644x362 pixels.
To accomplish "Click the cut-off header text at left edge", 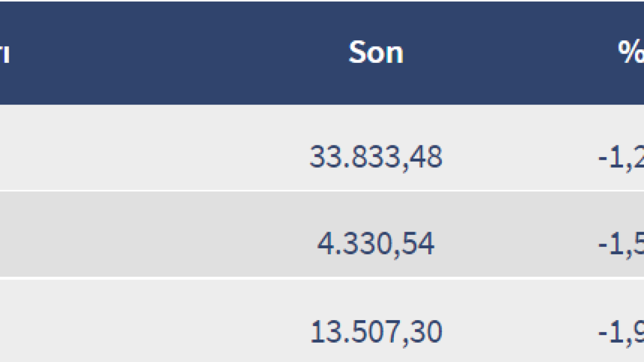I will [x=4, y=54].
